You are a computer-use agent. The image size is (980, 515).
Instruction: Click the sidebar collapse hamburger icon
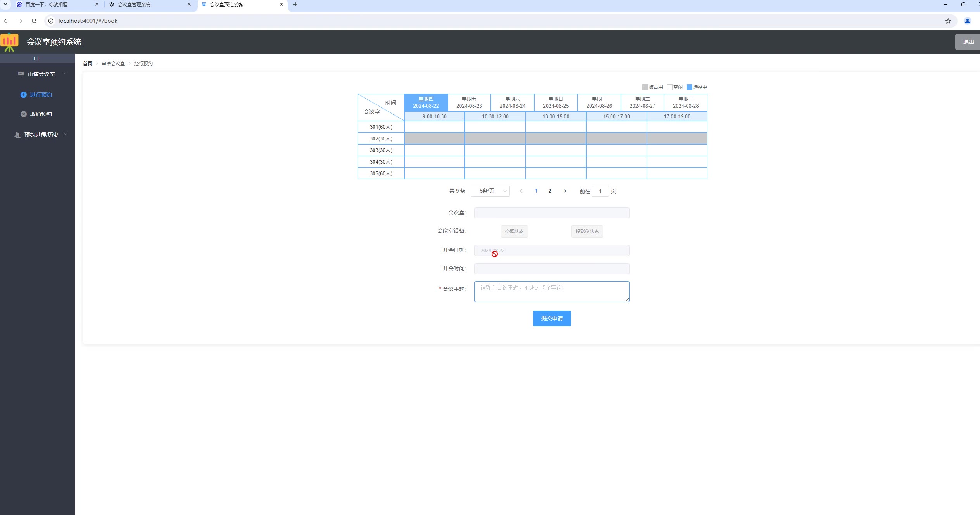point(36,59)
